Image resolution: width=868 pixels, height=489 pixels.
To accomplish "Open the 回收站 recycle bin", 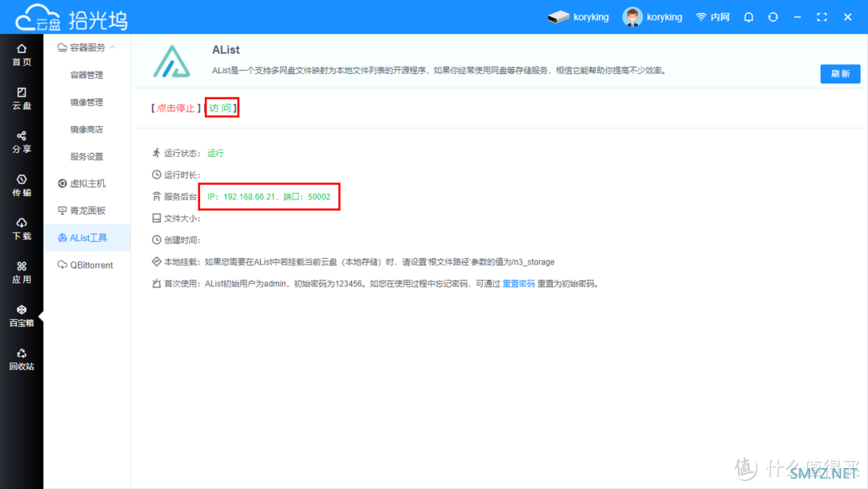I will [x=22, y=360].
